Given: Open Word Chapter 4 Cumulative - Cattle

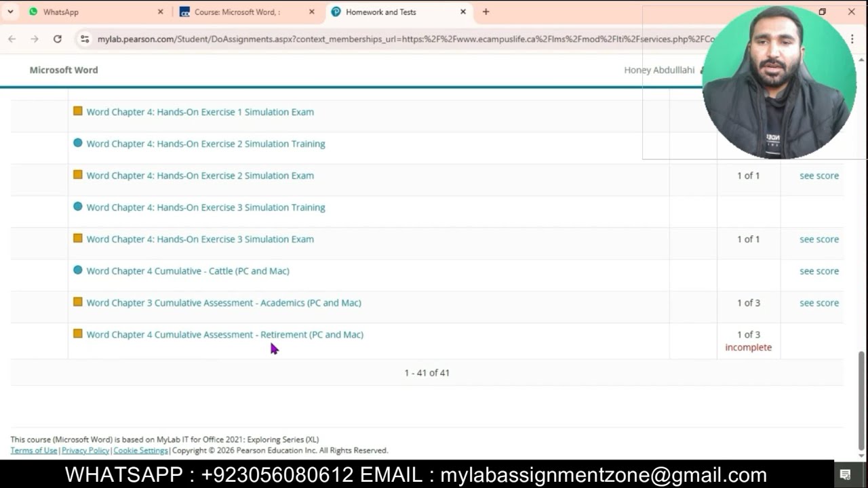Looking at the screenshot, I should coord(188,271).
